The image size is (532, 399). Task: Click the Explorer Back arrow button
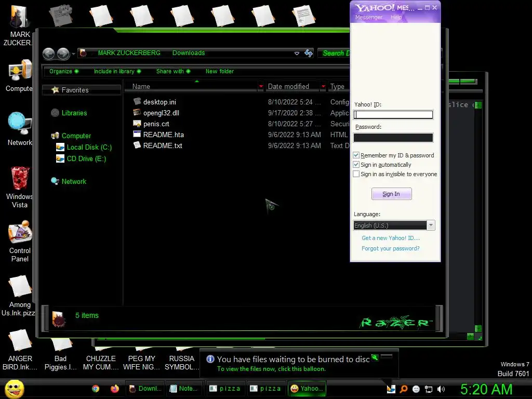[48, 54]
